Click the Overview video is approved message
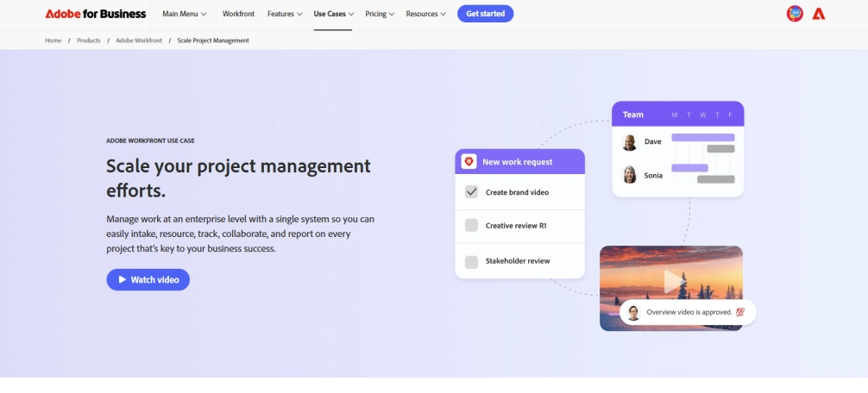This screenshot has height=393, width=868. tap(689, 312)
